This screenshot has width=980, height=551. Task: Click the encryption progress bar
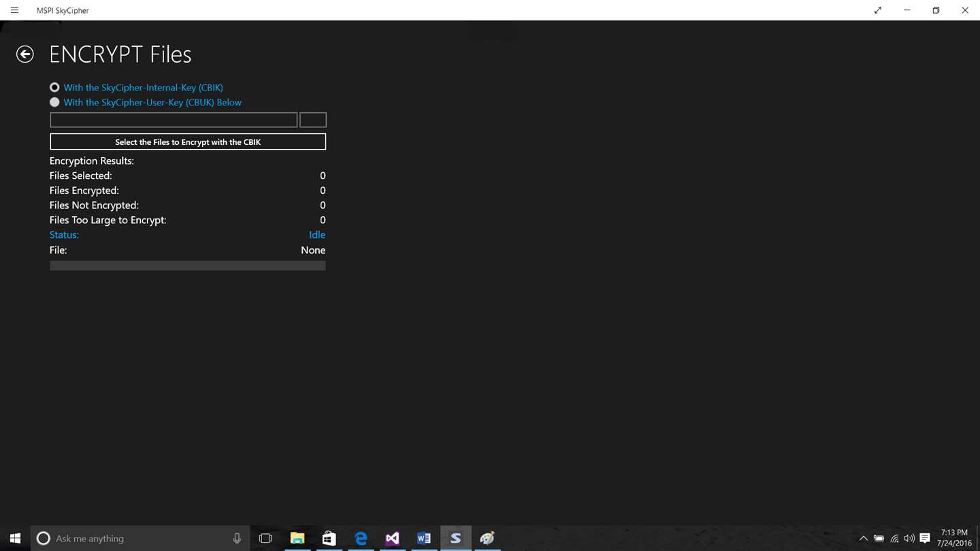pyautogui.click(x=188, y=265)
